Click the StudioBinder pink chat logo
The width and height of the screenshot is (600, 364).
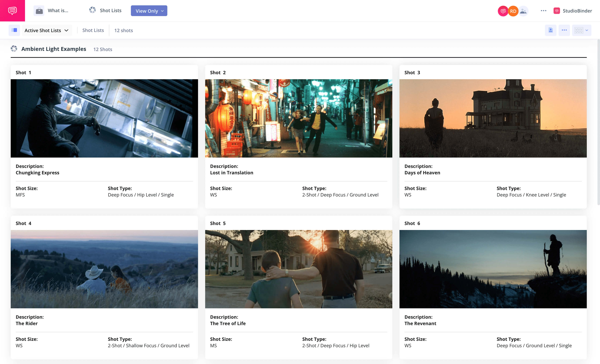(12, 11)
